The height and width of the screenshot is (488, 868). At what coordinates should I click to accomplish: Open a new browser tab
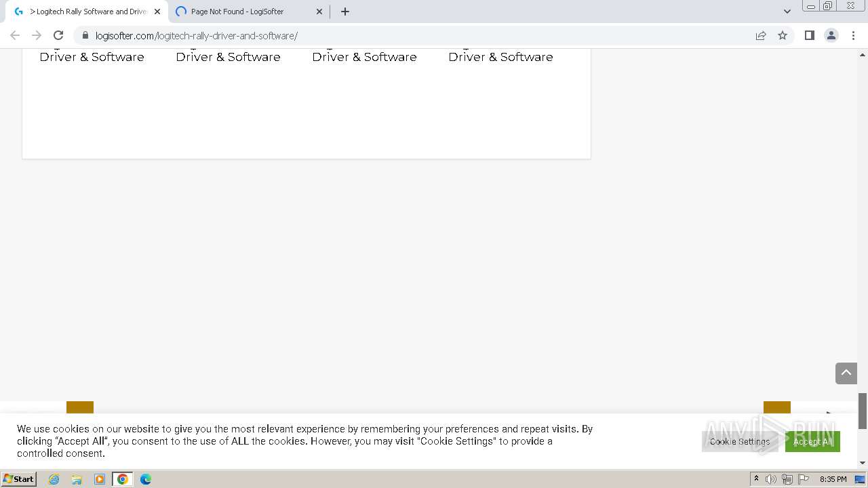click(x=345, y=12)
